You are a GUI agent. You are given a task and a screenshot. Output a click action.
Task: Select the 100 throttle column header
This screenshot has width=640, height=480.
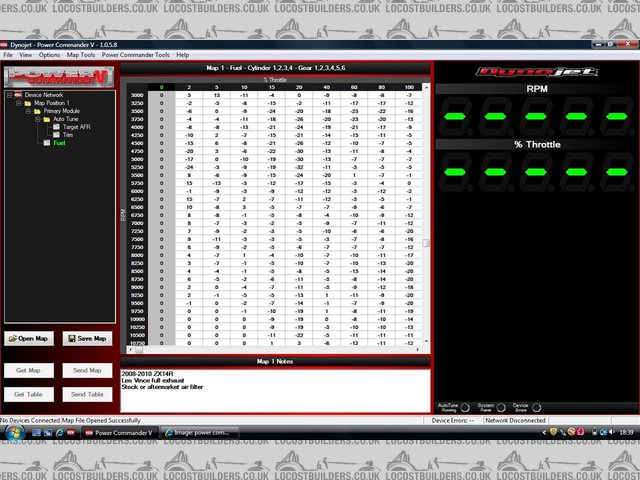409,87
